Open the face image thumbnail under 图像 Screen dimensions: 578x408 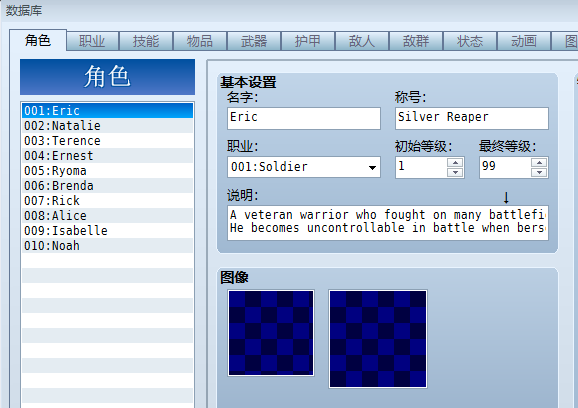click(x=271, y=333)
